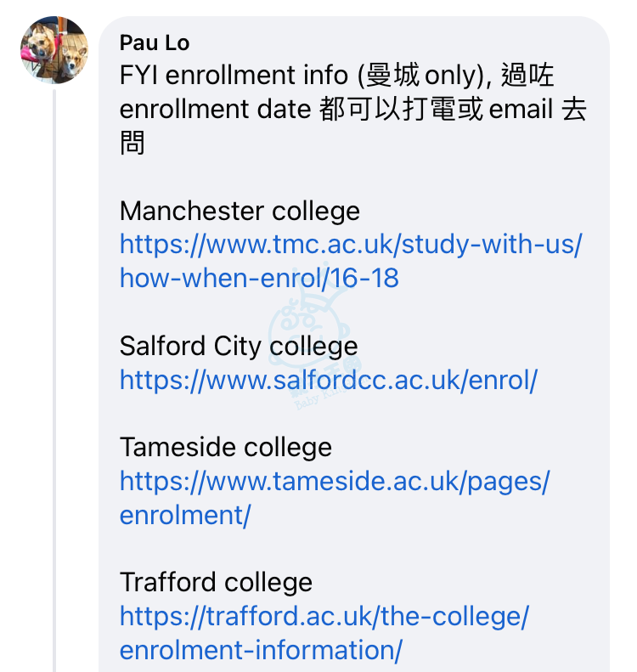This screenshot has height=672, width=637.
Task: Click the Tameside college heading text
Action: 226,448
